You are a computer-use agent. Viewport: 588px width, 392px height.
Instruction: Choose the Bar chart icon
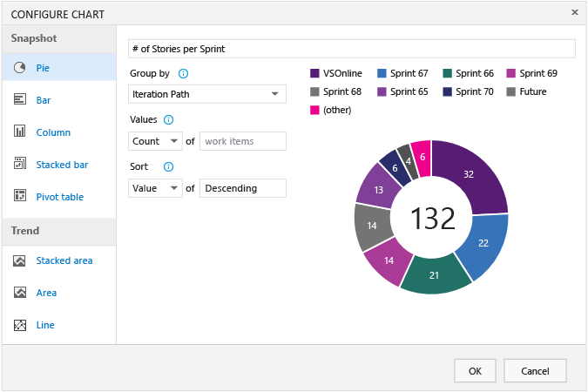coord(19,99)
